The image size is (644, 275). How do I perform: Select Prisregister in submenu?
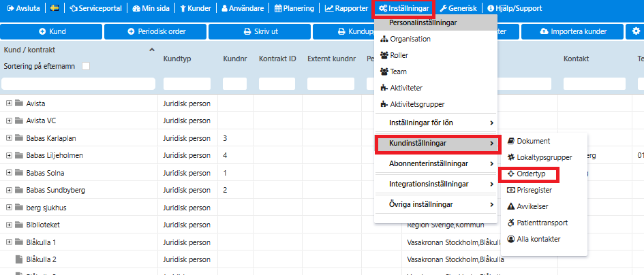coord(530,191)
